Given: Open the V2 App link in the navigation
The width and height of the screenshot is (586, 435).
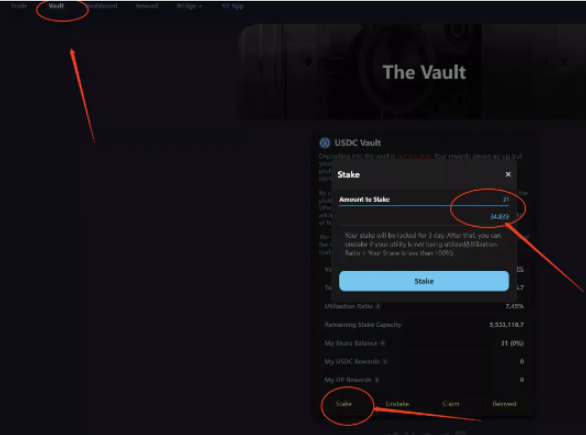Looking at the screenshot, I should pyautogui.click(x=232, y=6).
